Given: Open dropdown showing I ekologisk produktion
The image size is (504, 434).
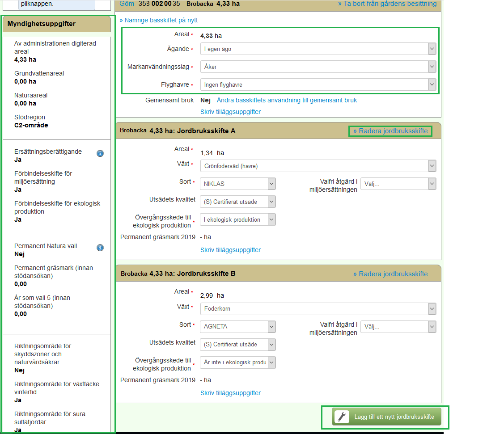Looking at the screenshot, I should pyautogui.click(x=238, y=220).
